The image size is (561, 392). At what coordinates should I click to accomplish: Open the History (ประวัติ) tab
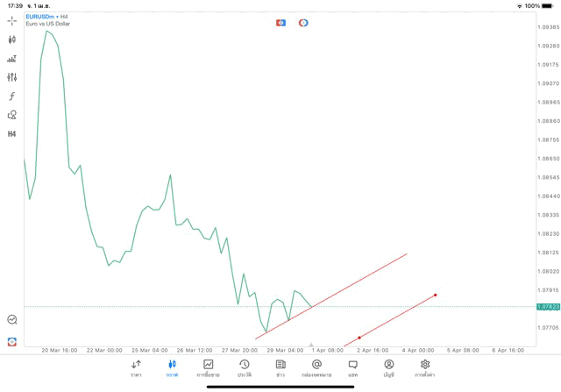[245, 368]
